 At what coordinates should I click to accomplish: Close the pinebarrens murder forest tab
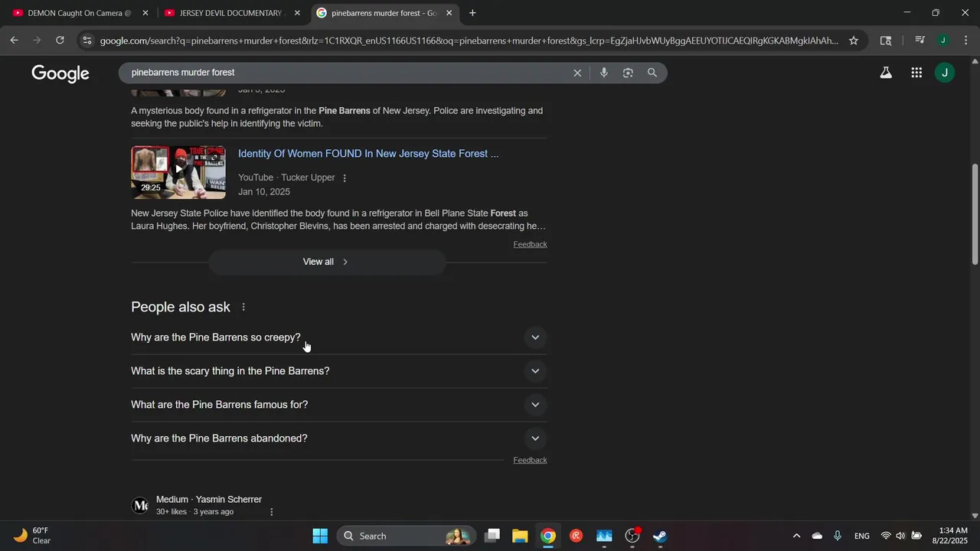point(449,13)
